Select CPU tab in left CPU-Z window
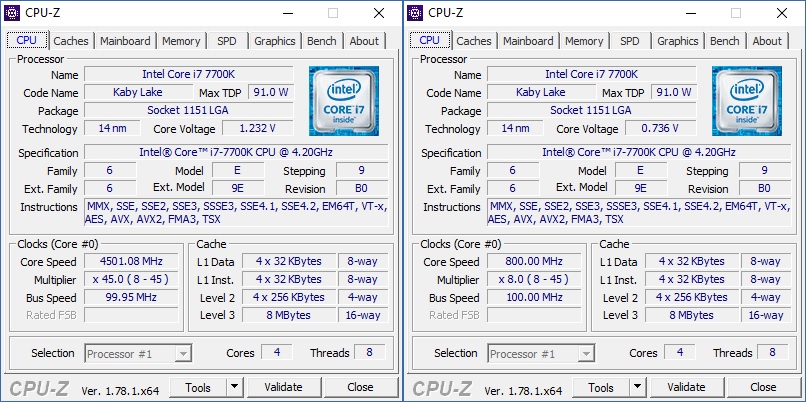 (x=27, y=40)
